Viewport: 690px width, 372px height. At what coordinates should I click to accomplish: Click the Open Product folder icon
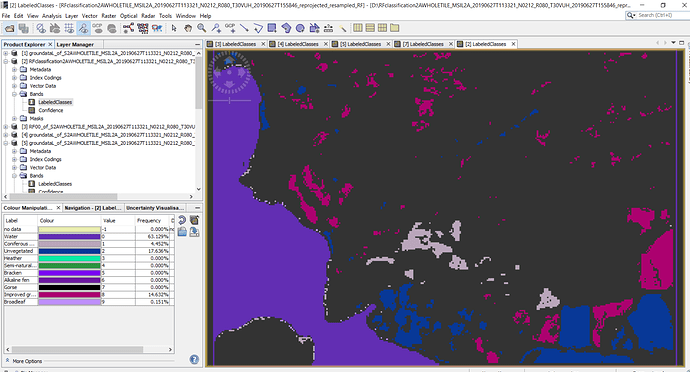coord(10,28)
